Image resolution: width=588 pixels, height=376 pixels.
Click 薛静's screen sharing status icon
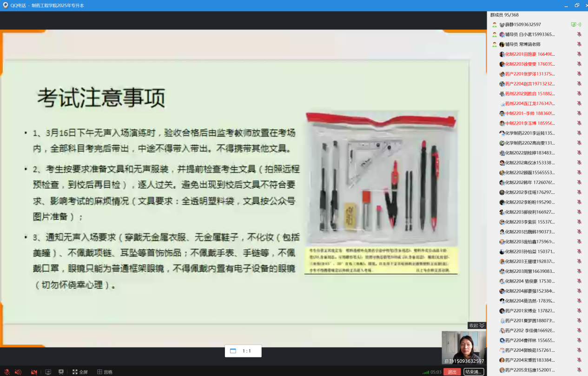point(576,25)
